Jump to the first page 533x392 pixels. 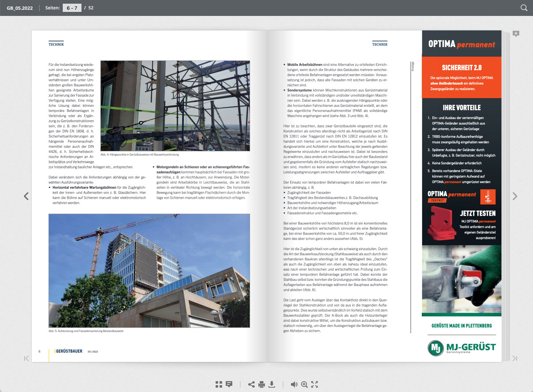26,358
